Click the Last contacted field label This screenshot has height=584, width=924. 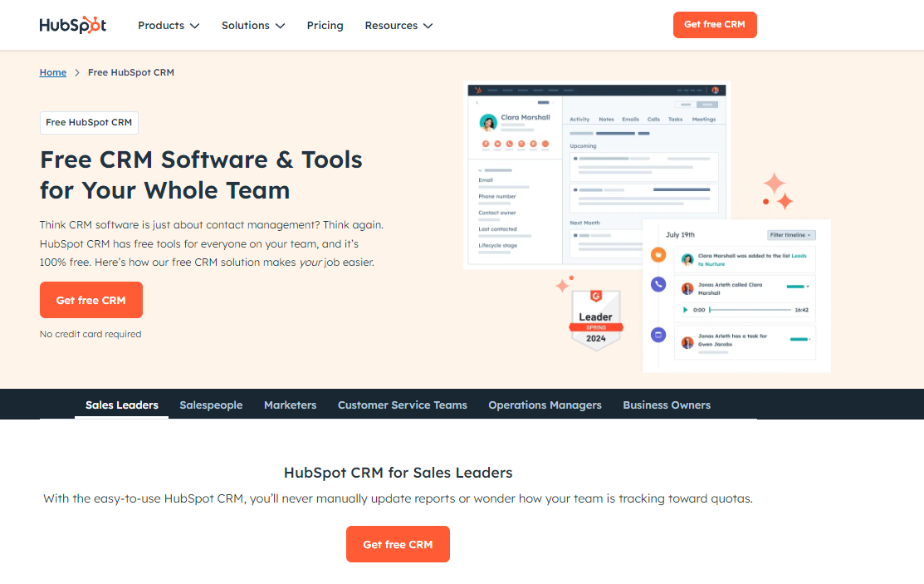point(497,229)
